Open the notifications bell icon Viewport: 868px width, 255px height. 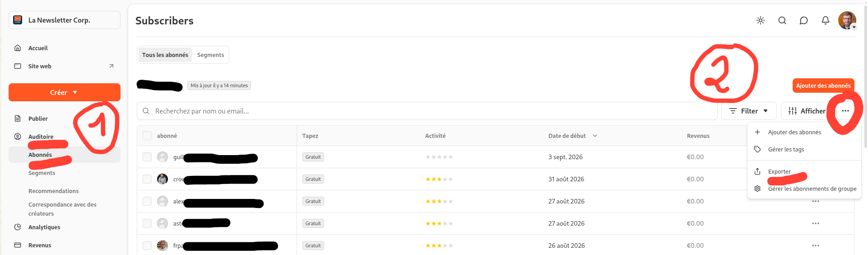826,20
